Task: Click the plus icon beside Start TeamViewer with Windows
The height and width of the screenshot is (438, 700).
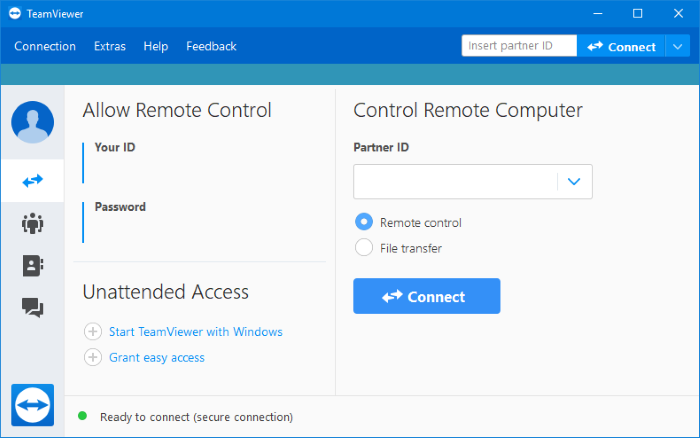Action: (93, 332)
